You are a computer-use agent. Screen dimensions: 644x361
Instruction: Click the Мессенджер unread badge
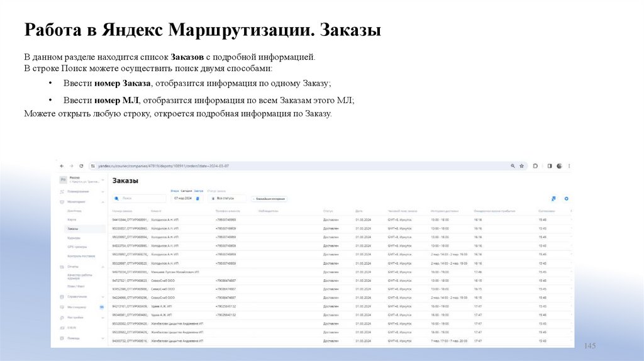[101, 307]
